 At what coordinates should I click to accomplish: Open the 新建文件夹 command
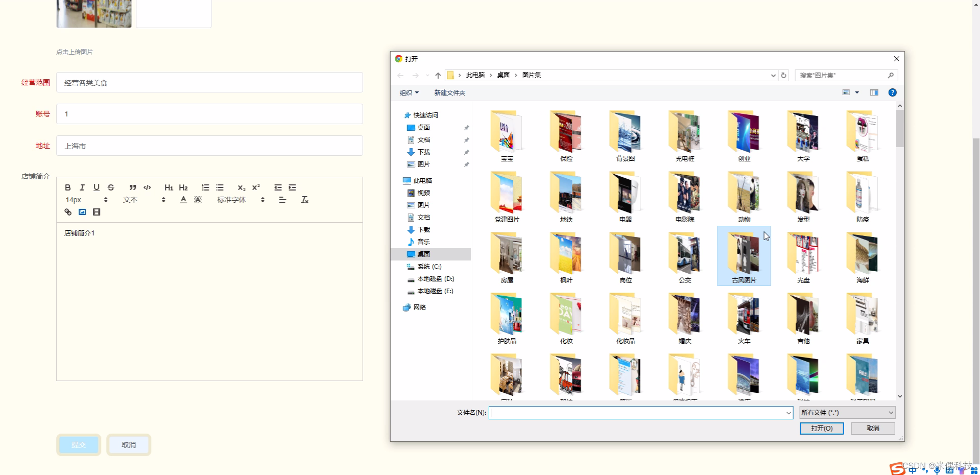449,92
